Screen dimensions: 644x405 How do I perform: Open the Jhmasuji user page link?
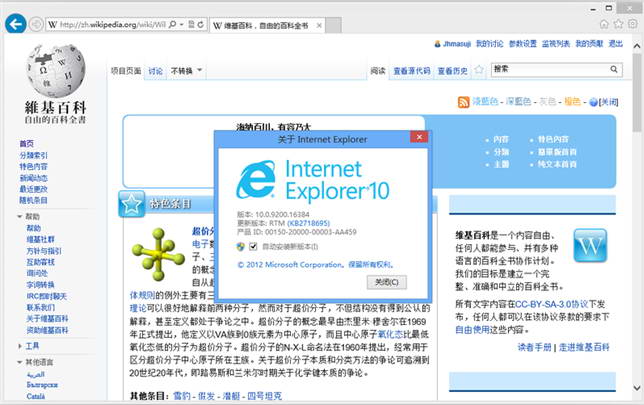[x=457, y=44]
